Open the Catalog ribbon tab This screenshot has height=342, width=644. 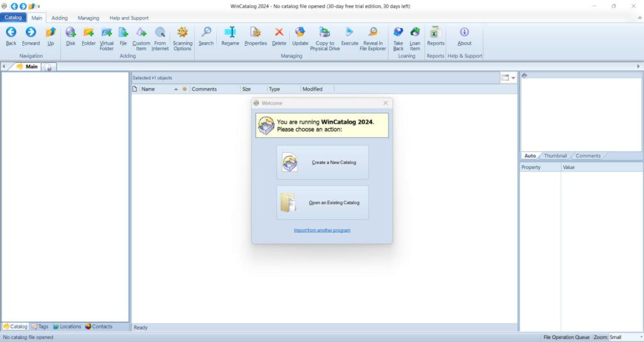coord(13,17)
